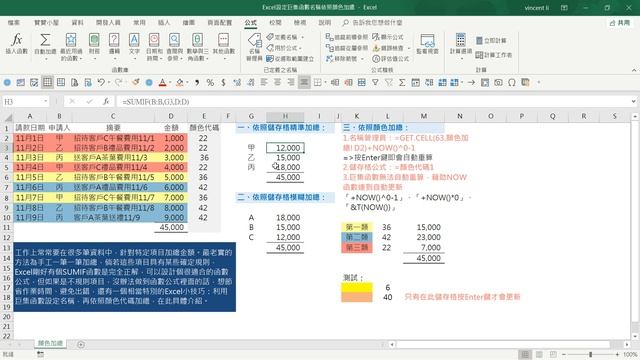Image resolution: width=640 pixels, height=360 pixels.
Task: Open the Math and Trig functions library
Action: [x=198, y=46]
